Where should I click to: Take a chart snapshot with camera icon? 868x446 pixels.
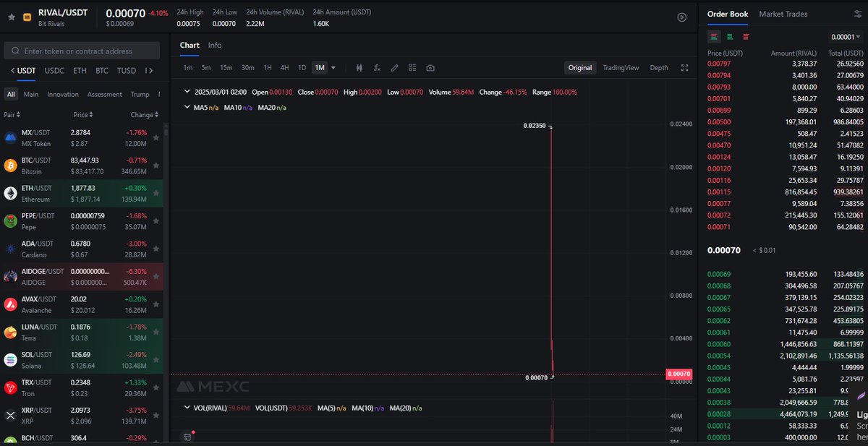point(430,68)
